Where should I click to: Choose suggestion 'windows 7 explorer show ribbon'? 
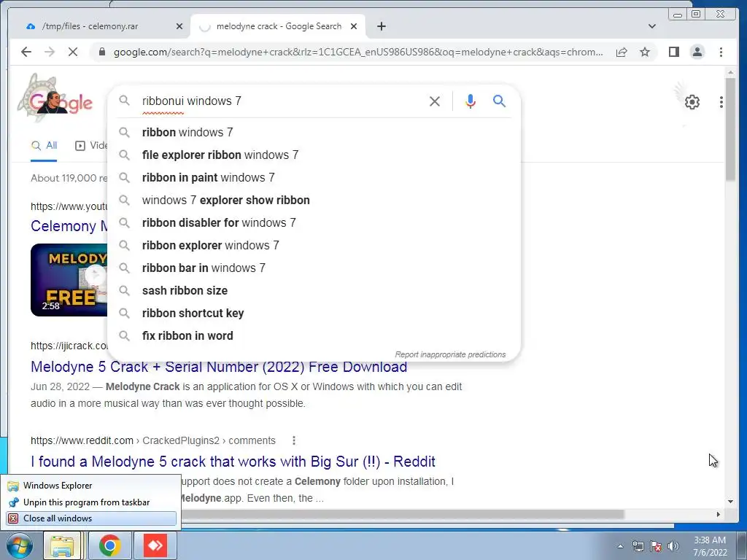point(314,200)
